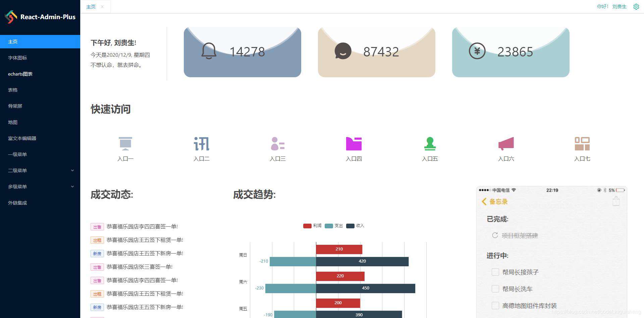Click the memo back arrow icon
Screen dimensions: 644x318
484,201
